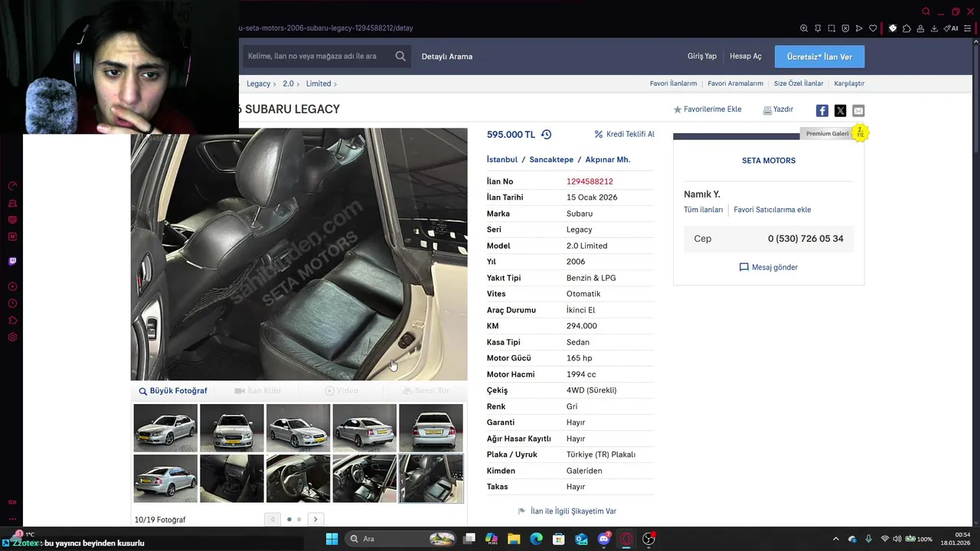This screenshot has width=980, height=551.
Task: Click the pin icon in address bar
Action: (x=818, y=28)
